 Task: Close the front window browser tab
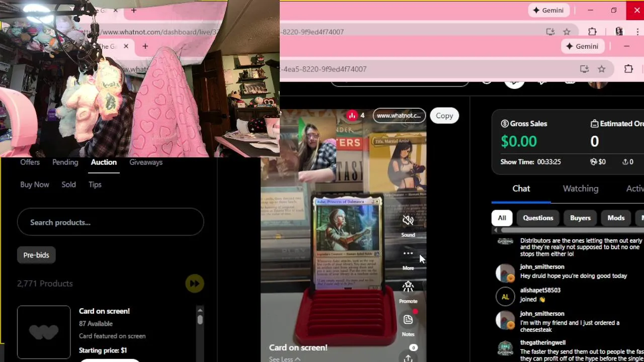coord(126,46)
